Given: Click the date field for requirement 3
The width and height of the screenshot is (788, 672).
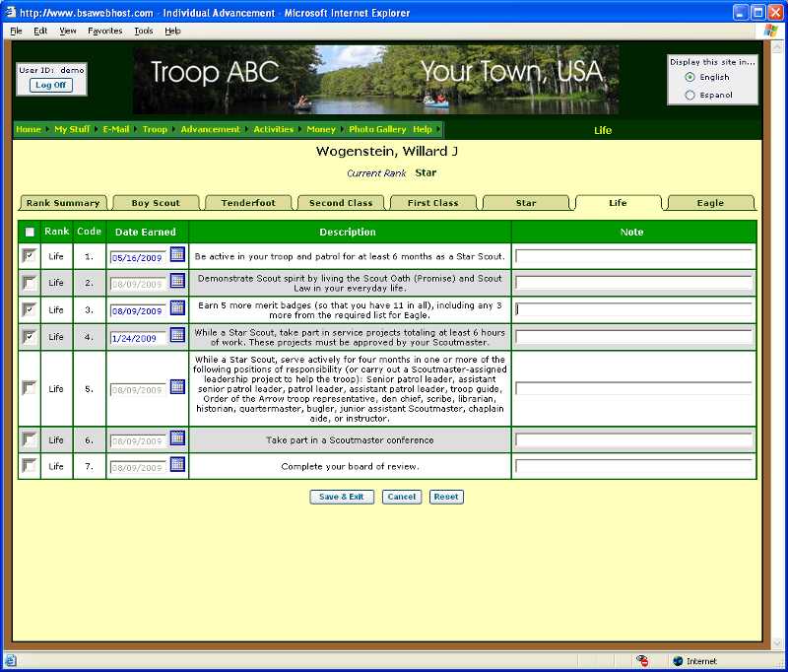Looking at the screenshot, I should (138, 311).
